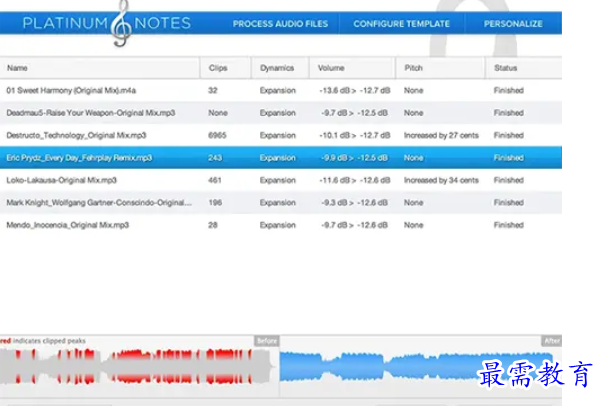This screenshot has height=406, width=601.
Task: Select 01 Sweet Harmony (Original Mix).m4a row
Action: tap(281, 90)
